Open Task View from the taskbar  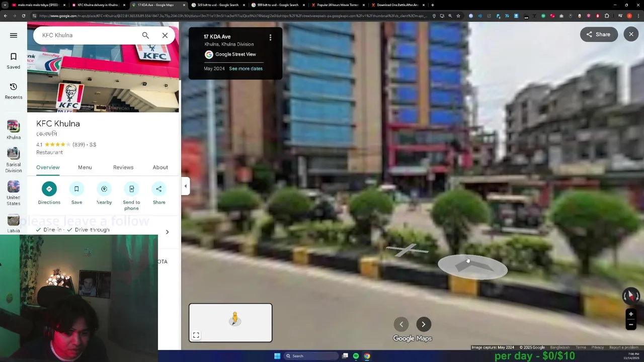[345, 356]
